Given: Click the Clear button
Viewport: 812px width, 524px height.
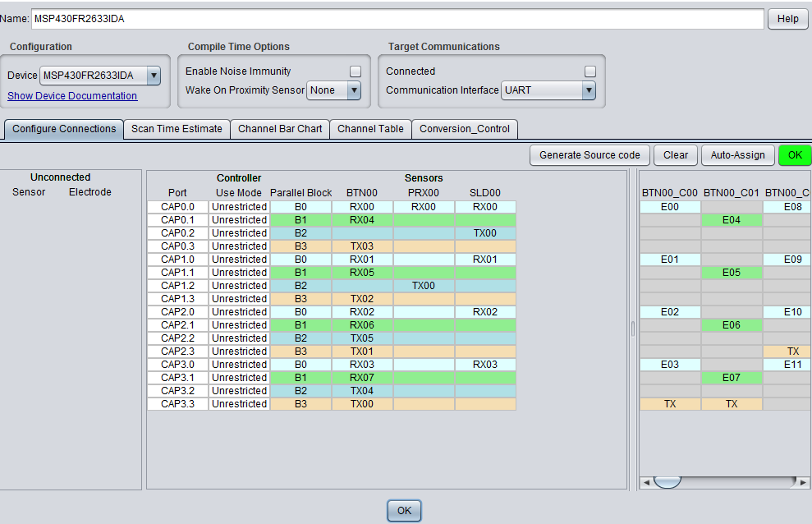Looking at the screenshot, I should coord(676,155).
